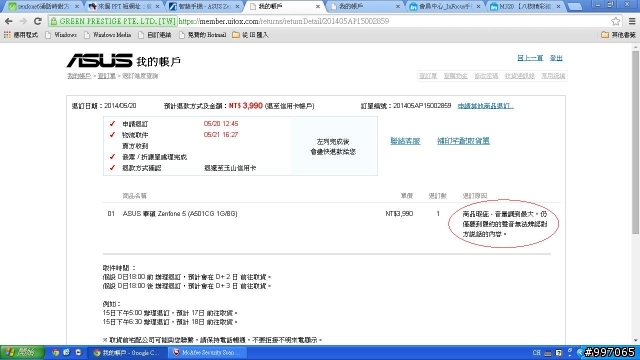Bookmark this page with the star icon

point(616,21)
